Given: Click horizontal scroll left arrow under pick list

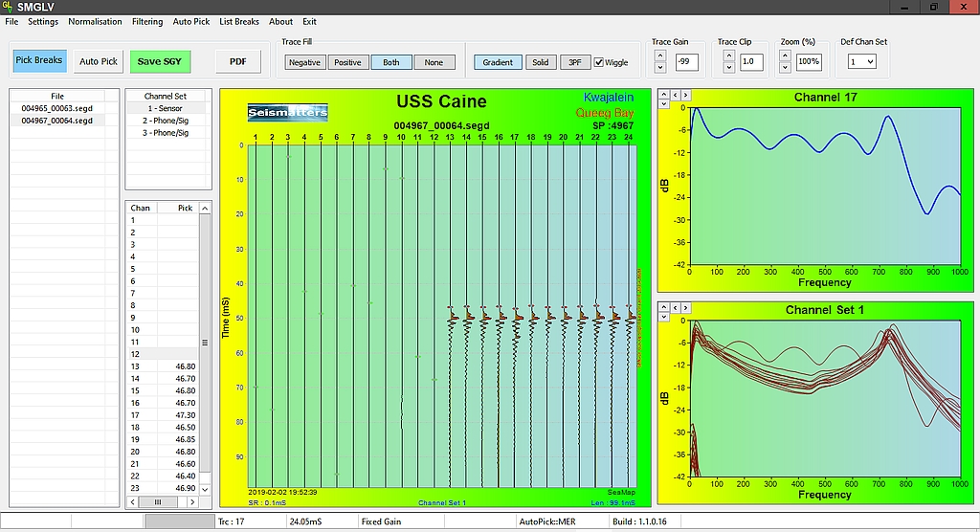Looking at the screenshot, I should (132, 502).
